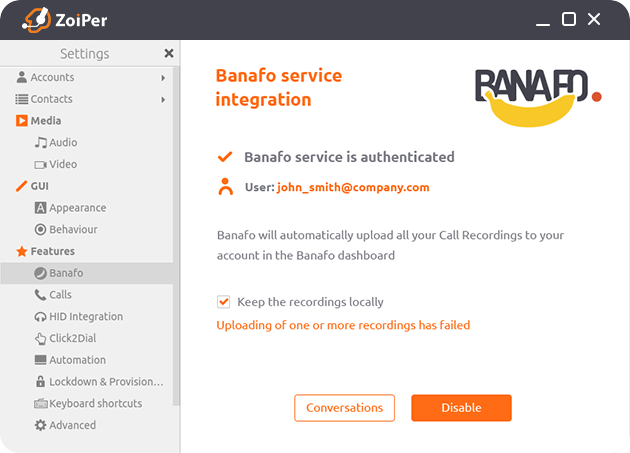Click the 'Banafo service integration' heading
630x453 pixels.
[x=279, y=88]
